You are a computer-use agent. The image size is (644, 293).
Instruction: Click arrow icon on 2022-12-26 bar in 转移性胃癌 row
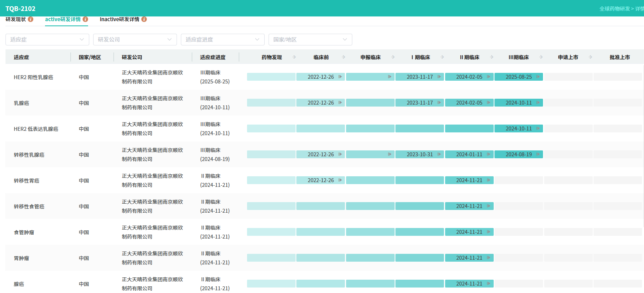click(340, 180)
